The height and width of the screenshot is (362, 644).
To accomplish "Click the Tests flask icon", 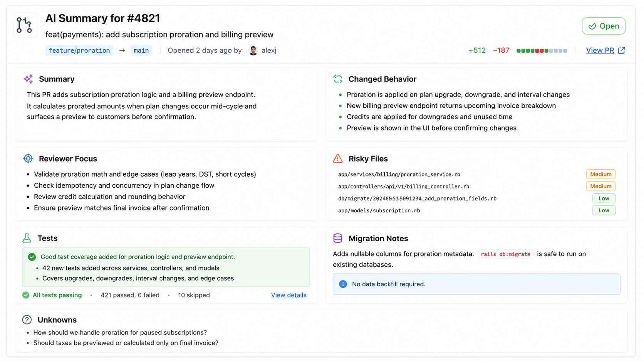I will [x=27, y=238].
